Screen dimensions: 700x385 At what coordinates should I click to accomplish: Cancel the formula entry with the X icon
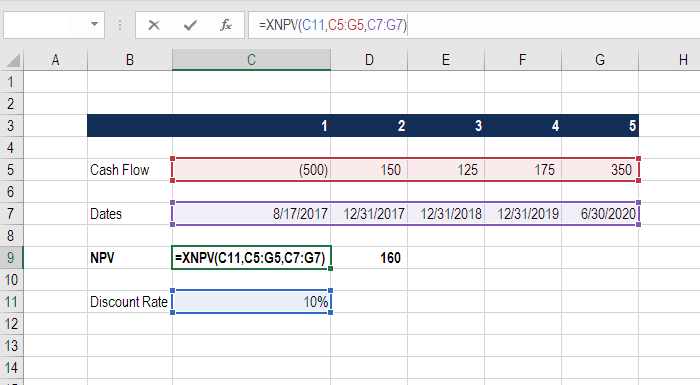point(154,25)
